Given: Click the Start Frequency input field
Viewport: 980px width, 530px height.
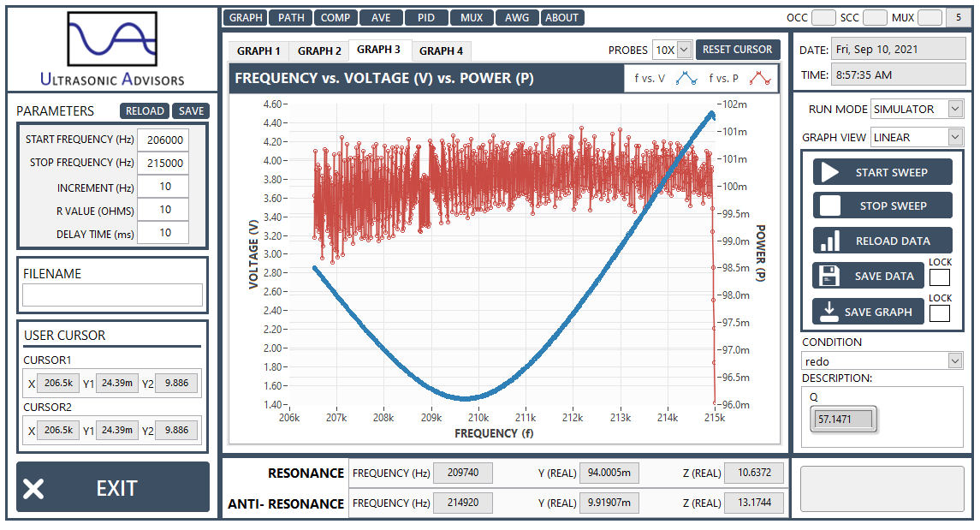Looking at the screenshot, I should click(163, 140).
